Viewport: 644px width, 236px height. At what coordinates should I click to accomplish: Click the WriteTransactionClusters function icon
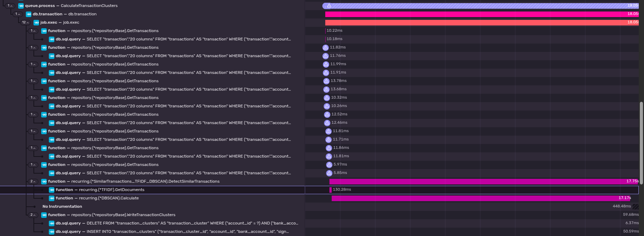(44, 215)
